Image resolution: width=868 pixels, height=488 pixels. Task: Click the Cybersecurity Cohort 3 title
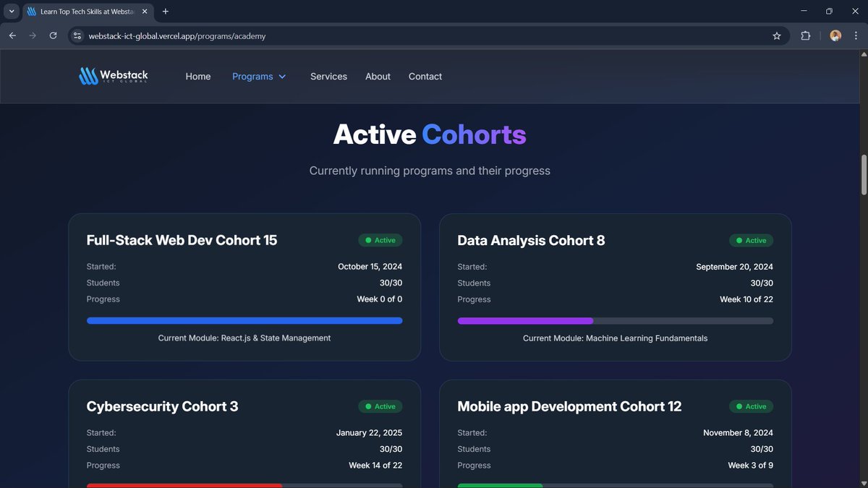pos(162,406)
